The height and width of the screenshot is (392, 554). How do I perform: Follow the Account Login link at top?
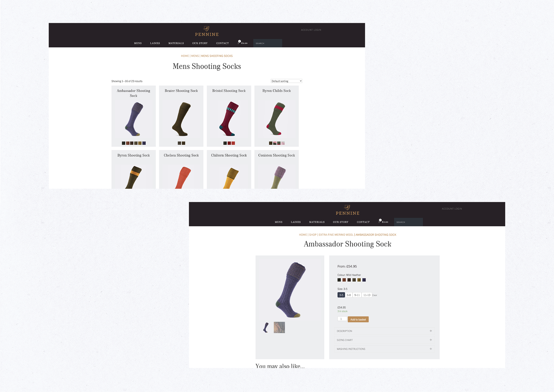311,30
